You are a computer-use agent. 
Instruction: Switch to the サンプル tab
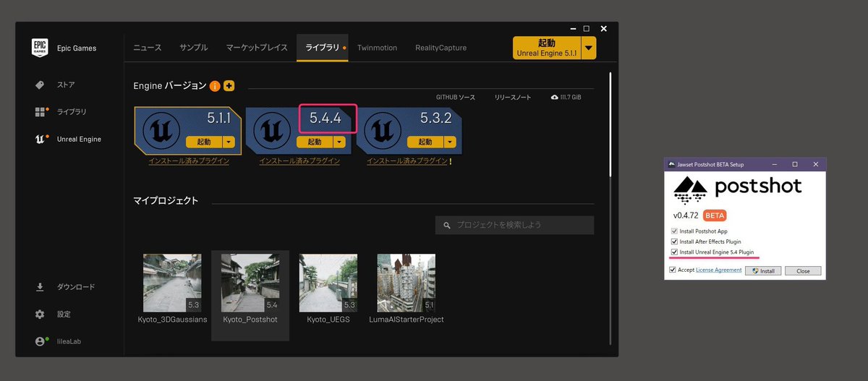(x=194, y=48)
